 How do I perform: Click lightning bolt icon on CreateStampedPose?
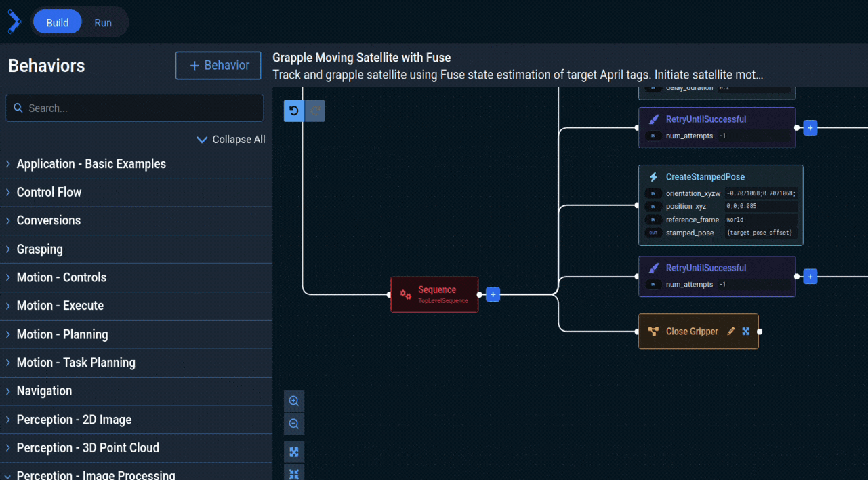coord(653,177)
